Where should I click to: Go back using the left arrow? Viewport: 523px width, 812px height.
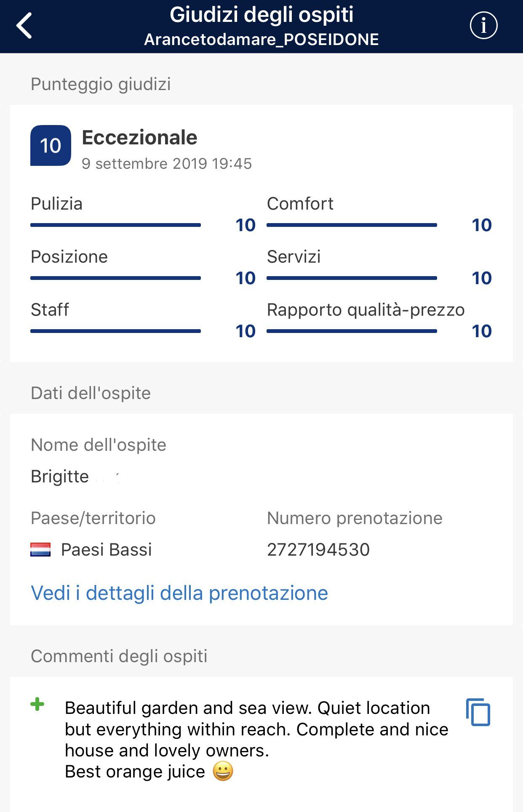pos(24,26)
